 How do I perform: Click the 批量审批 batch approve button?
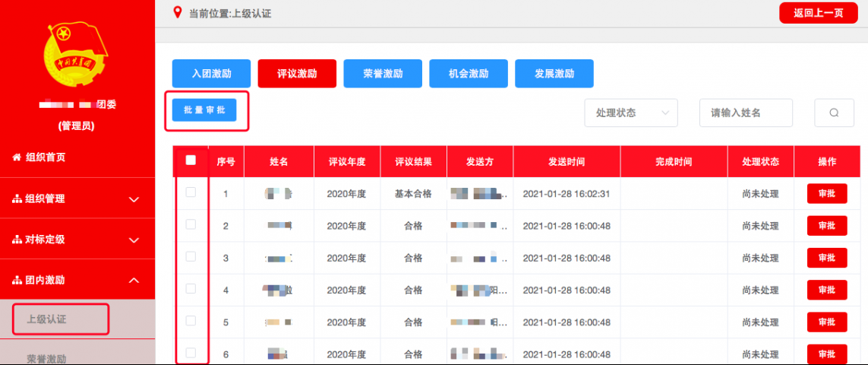(204, 110)
